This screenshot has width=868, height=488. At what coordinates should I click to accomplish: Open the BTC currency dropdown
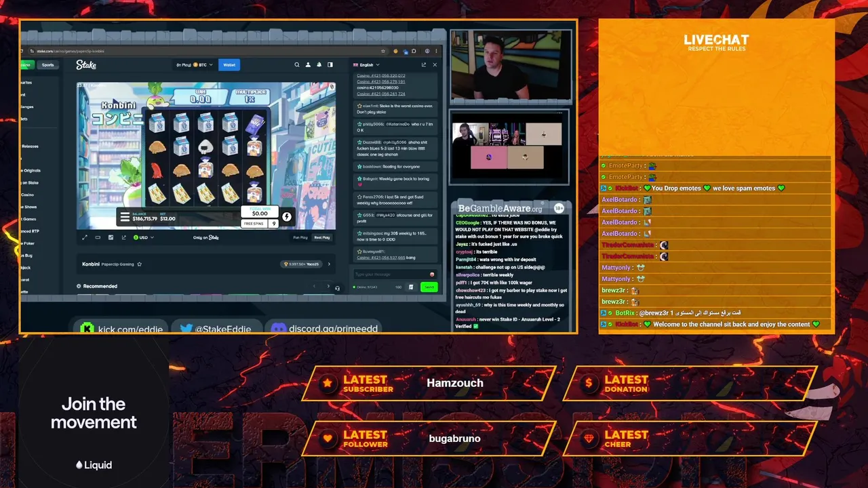(195, 65)
